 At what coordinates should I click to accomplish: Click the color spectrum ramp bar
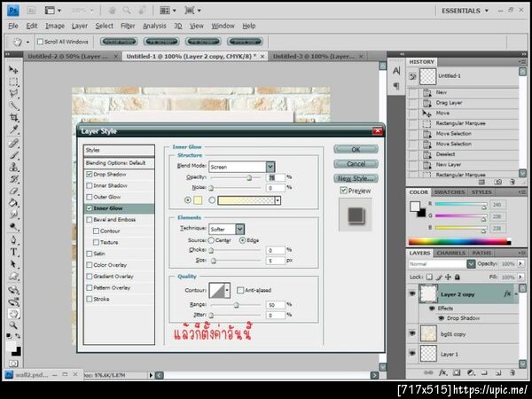459,241
